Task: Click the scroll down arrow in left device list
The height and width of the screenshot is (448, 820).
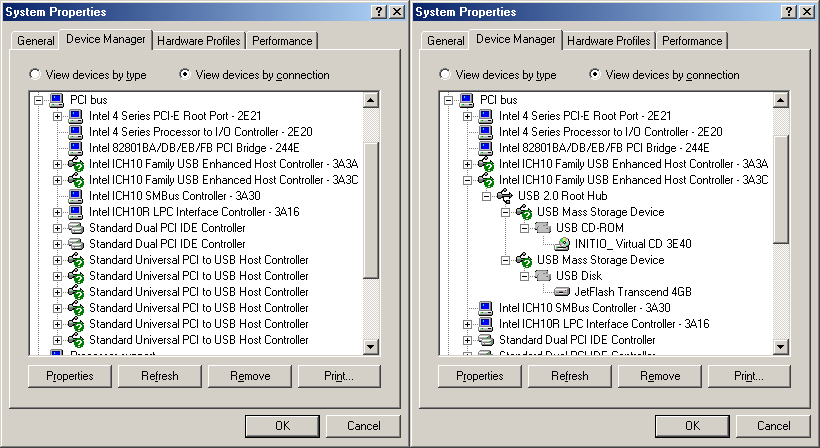Action: click(371, 346)
